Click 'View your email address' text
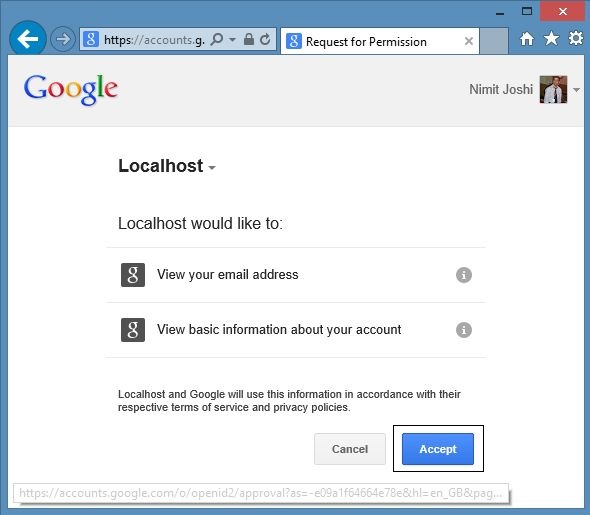 (x=228, y=275)
